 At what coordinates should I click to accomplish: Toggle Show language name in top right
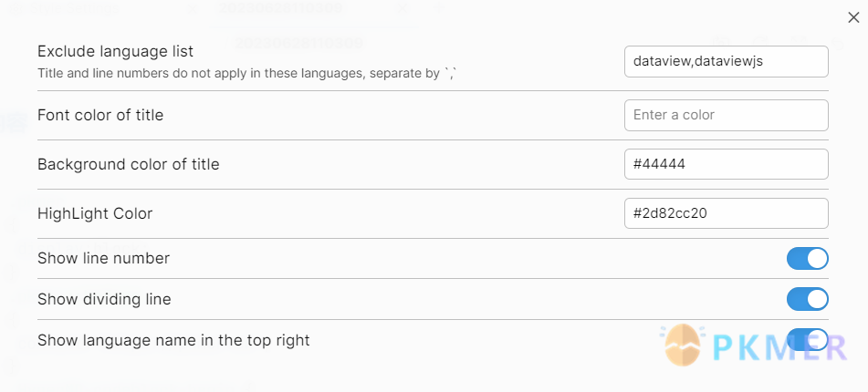click(x=807, y=340)
